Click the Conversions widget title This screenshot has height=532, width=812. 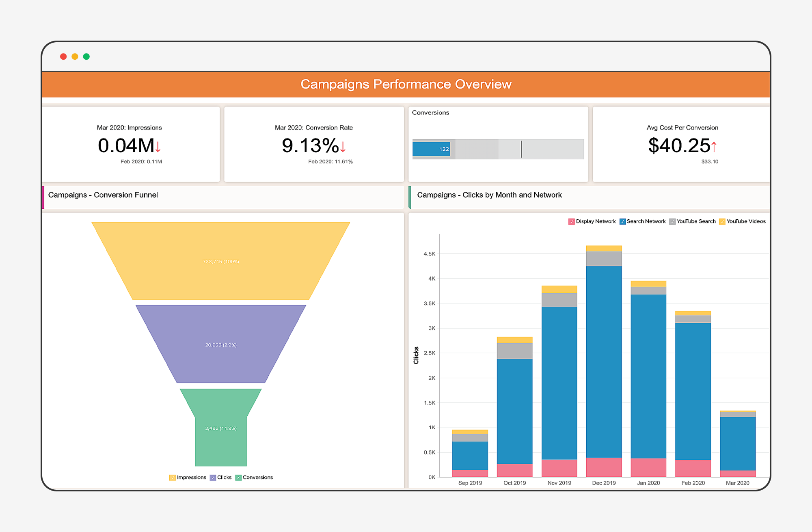tap(430, 112)
